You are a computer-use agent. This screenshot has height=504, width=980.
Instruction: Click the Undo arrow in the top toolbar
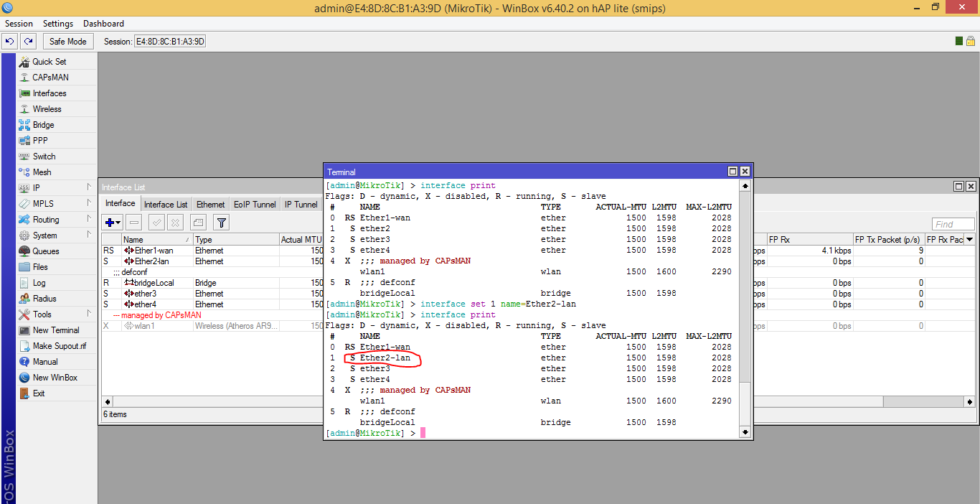(x=10, y=42)
